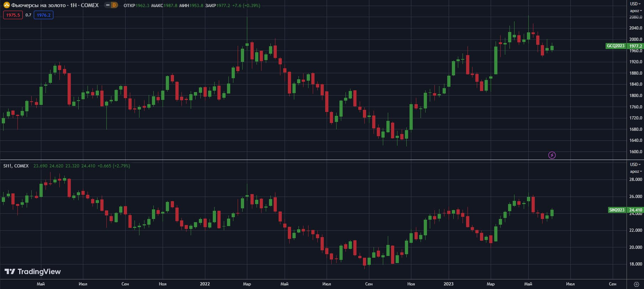Click the gold futures symbol logo icon
The width and height of the screenshot is (644, 289).
click(6, 5)
